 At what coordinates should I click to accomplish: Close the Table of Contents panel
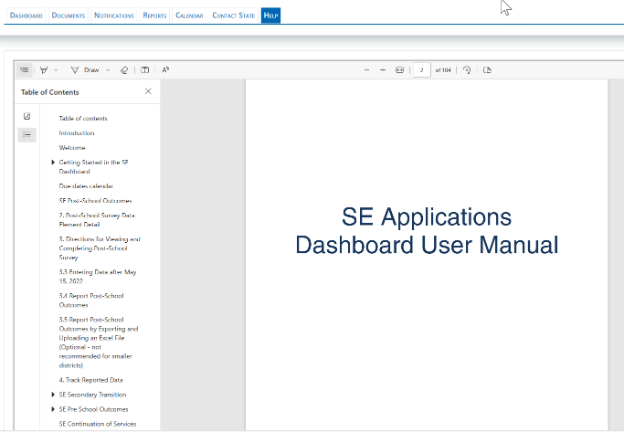pyautogui.click(x=148, y=91)
